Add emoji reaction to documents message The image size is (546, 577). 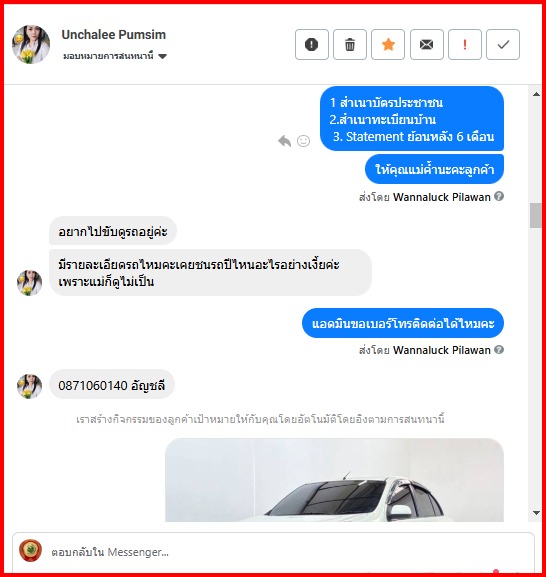coord(304,141)
